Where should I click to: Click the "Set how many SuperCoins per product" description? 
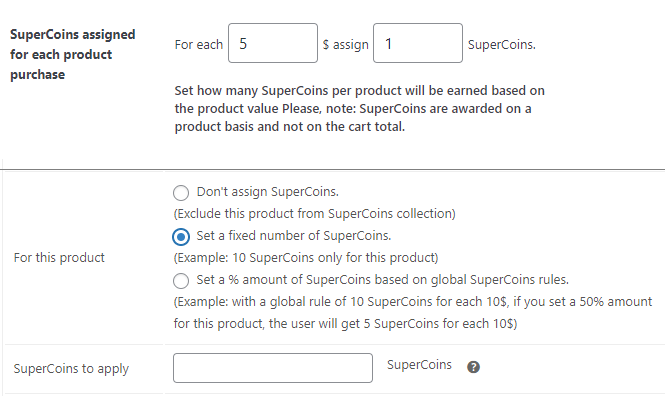coord(360,109)
